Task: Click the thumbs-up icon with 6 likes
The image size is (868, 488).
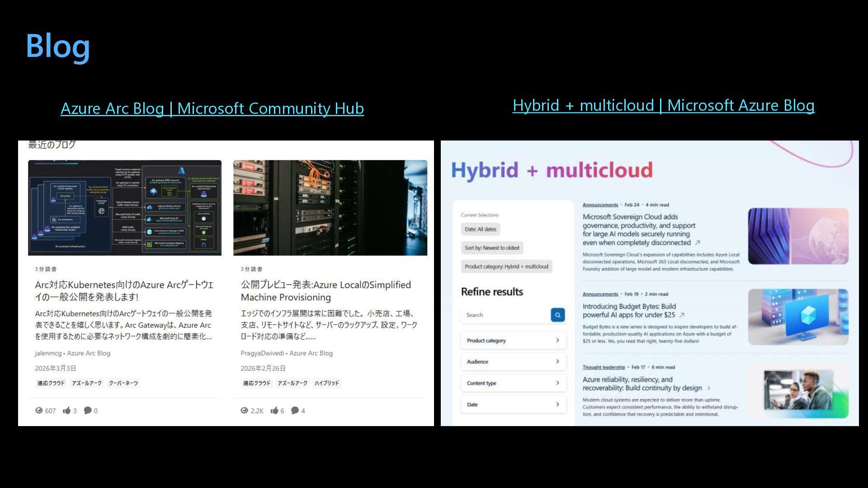Action: point(274,410)
